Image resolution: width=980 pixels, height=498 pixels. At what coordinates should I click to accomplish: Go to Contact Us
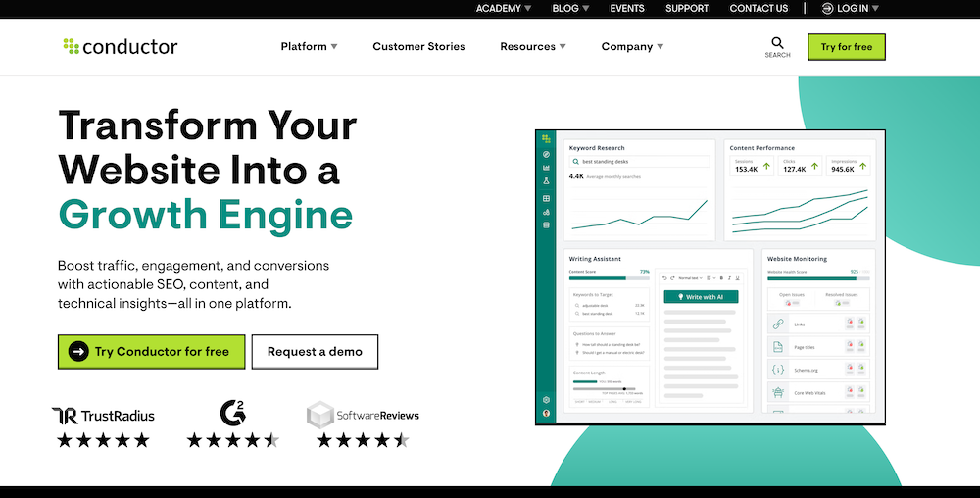759,8
